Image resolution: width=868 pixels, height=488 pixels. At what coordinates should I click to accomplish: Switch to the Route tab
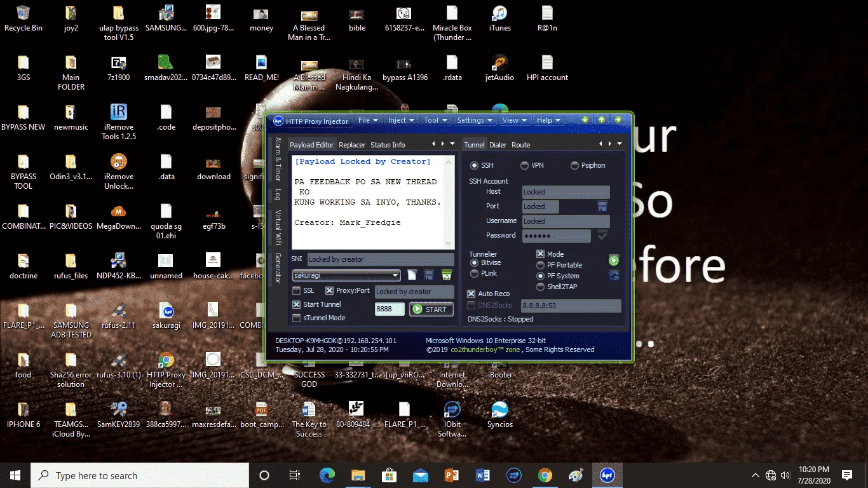pos(521,145)
